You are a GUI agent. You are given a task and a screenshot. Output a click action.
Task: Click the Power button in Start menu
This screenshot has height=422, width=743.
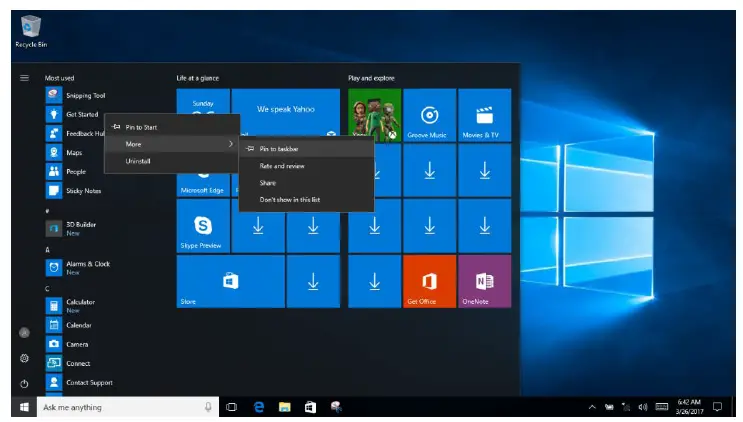pos(24,383)
